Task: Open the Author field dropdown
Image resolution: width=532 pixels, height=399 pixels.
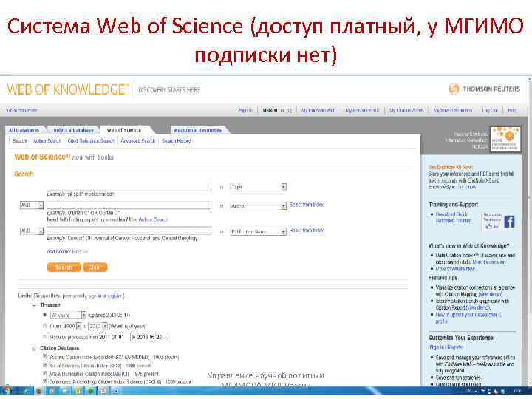Action: click(258, 206)
